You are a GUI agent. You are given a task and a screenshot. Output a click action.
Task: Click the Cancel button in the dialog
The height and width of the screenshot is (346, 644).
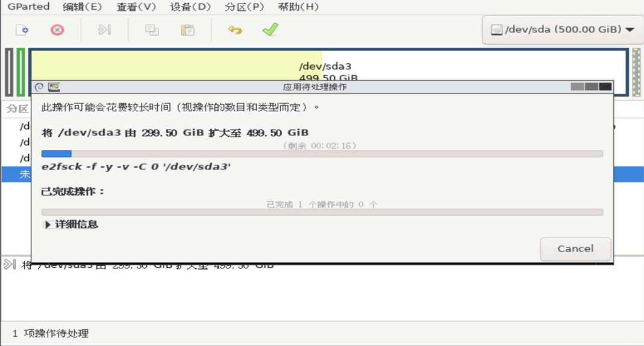(575, 249)
